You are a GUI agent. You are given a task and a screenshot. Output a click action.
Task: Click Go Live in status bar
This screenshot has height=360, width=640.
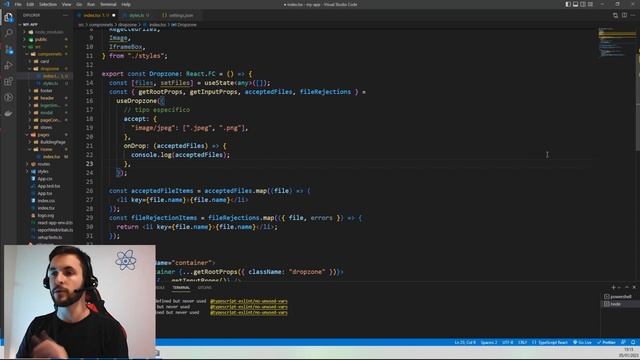point(582,342)
